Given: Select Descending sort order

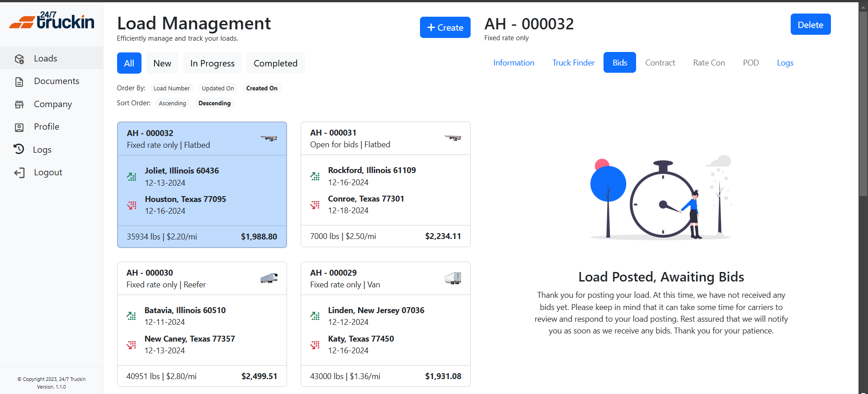Looking at the screenshot, I should pyautogui.click(x=214, y=103).
